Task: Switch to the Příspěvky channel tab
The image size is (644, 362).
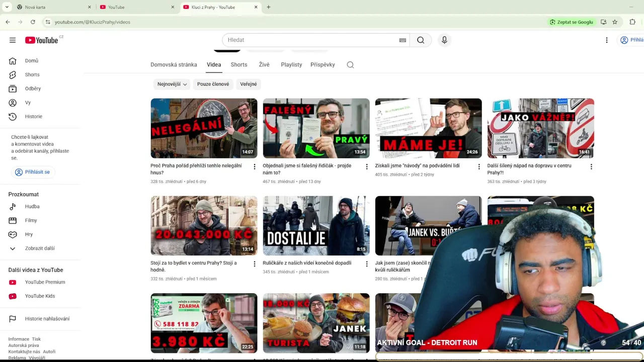Action: (x=323, y=65)
